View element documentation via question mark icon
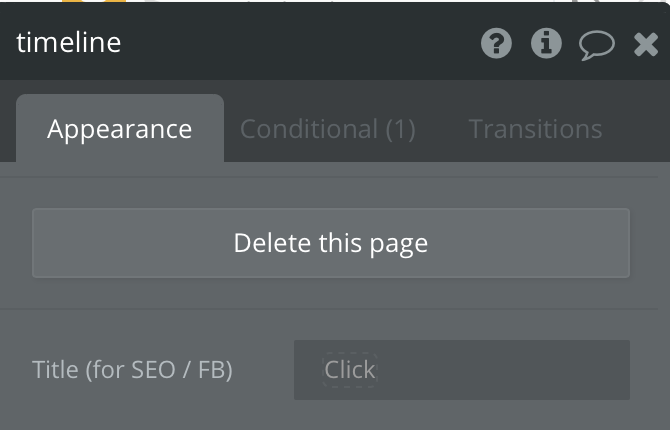670x430 pixels. 496,44
